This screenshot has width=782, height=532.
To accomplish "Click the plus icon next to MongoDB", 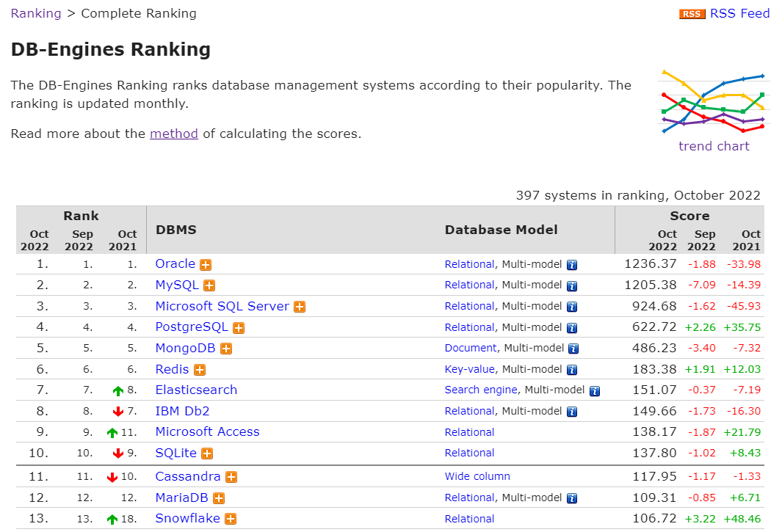I will point(226,349).
